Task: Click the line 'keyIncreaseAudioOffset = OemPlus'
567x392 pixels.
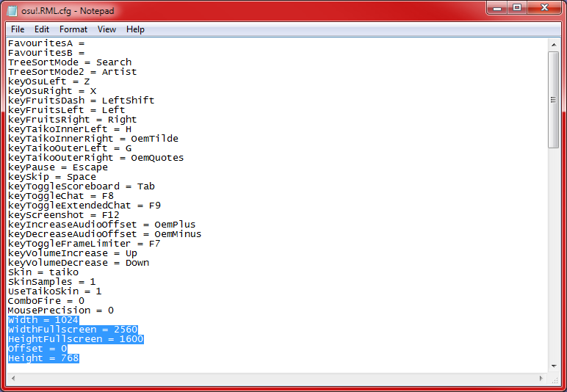Action: (102, 225)
